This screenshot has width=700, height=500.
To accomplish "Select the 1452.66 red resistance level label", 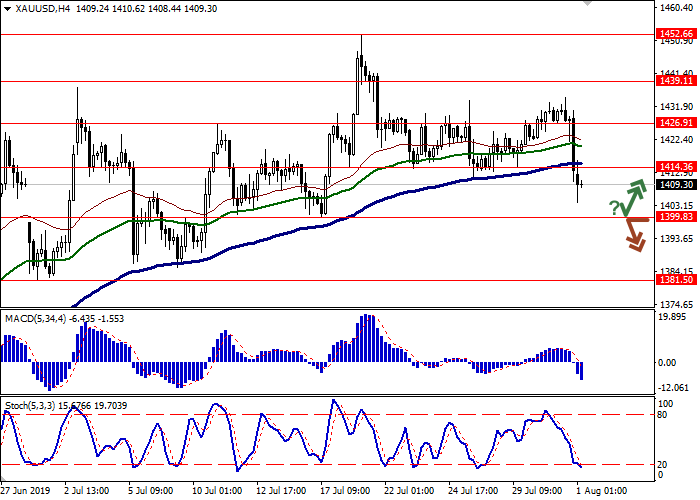I will [676, 34].
